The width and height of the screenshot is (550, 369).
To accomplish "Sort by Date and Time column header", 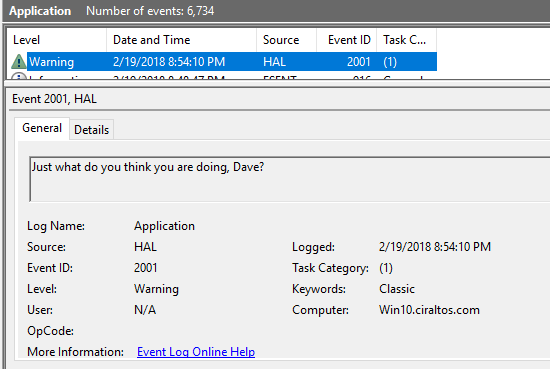I will pyautogui.click(x=181, y=40).
